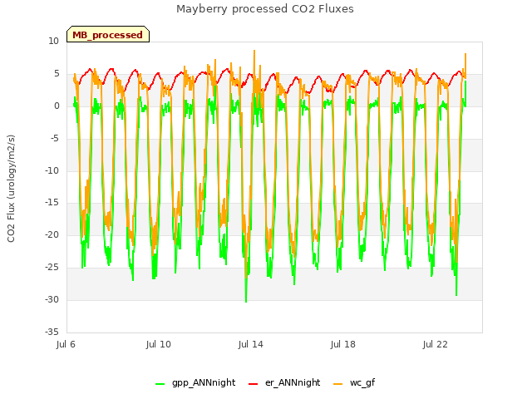Viewport: 532px width, 399px height.
Task: Click the Jul 18 x-axis label
Action: (343, 344)
